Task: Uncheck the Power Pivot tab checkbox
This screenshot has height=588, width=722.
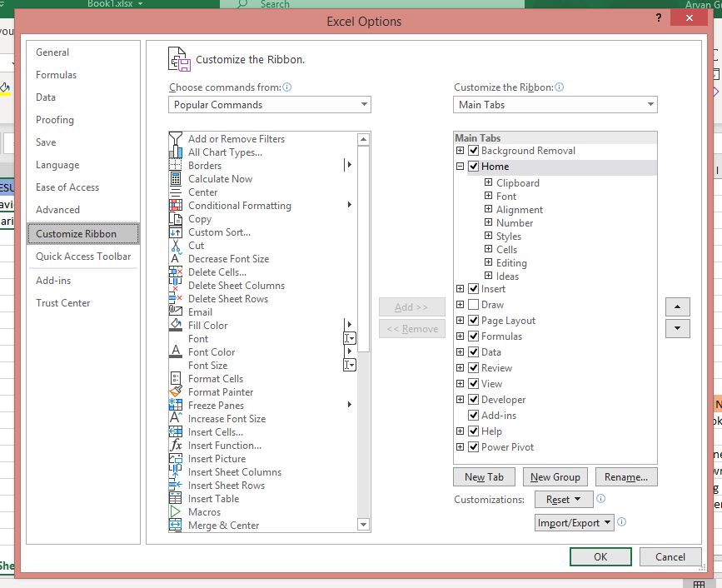Action: [473, 447]
